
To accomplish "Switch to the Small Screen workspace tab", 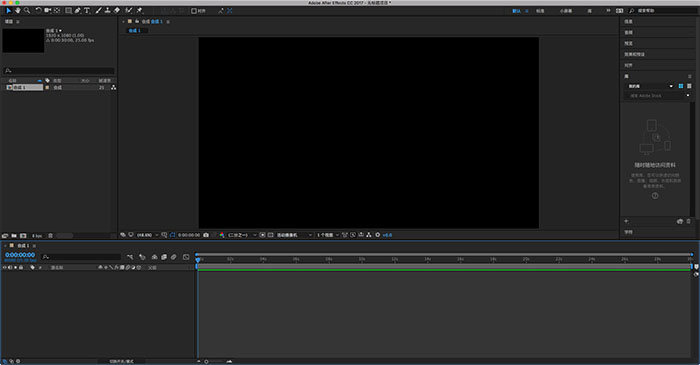I will coord(566,11).
